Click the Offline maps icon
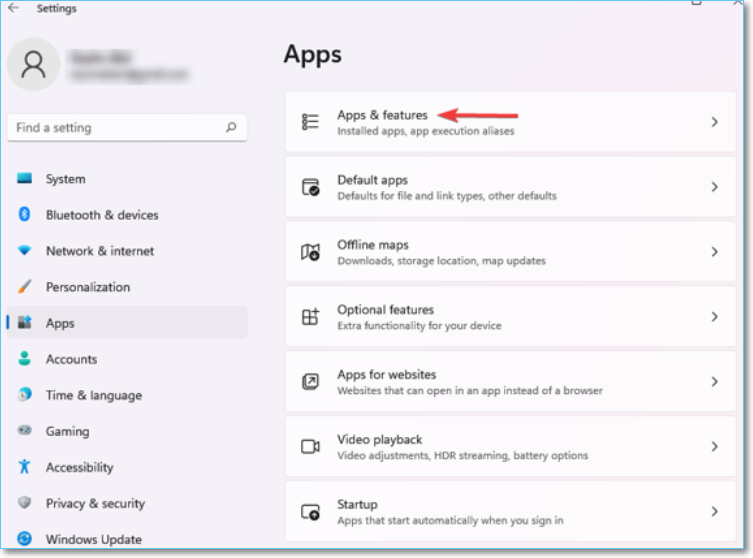753x558 pixels. [310, 252]
